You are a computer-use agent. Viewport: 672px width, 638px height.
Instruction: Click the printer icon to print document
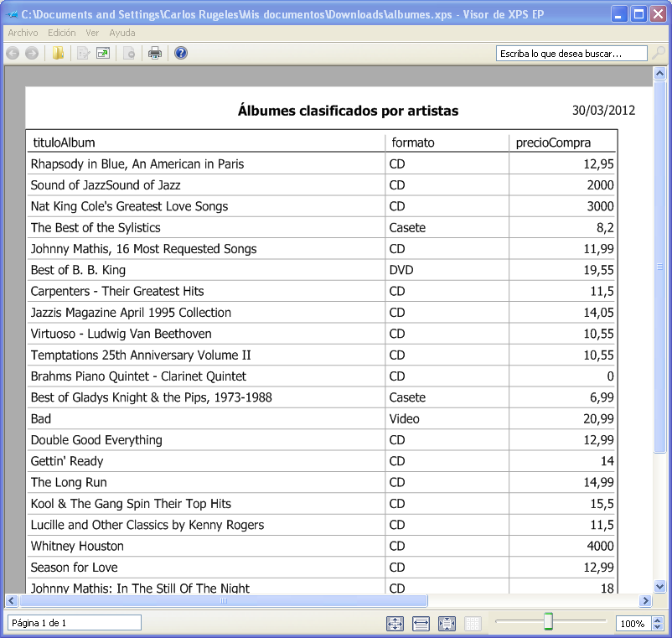pyautogui.click(x=155, y=54)
